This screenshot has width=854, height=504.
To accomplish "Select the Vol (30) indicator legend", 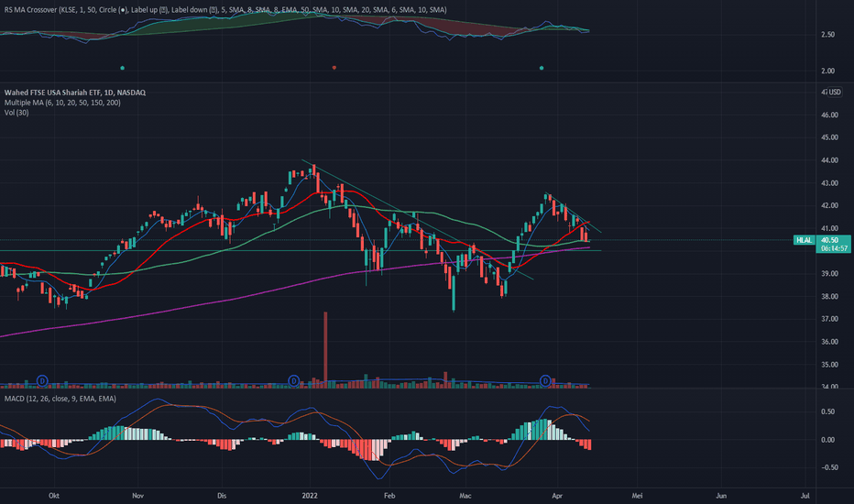I will (x=16, y=113).
